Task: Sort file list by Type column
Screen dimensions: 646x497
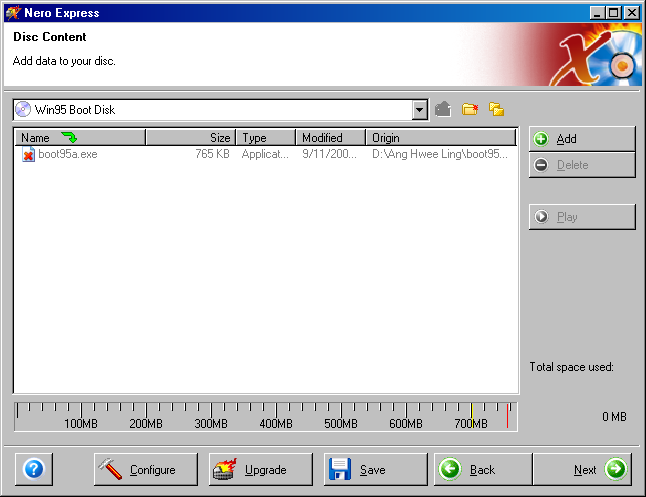Action: pyautogui.click(x=265, y=137)
